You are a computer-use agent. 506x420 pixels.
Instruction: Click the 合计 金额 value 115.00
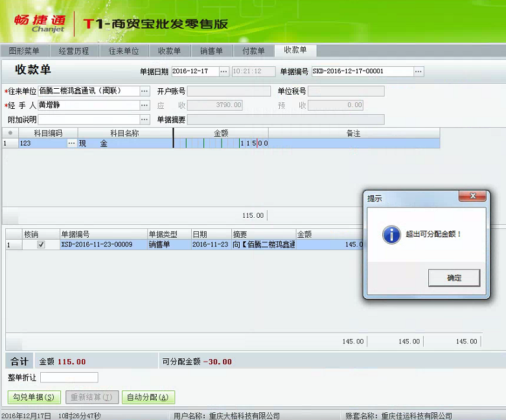72,362
